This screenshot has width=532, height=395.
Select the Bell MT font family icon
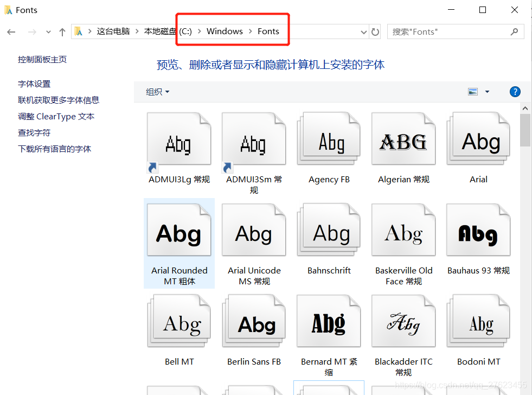click(179, 321)
